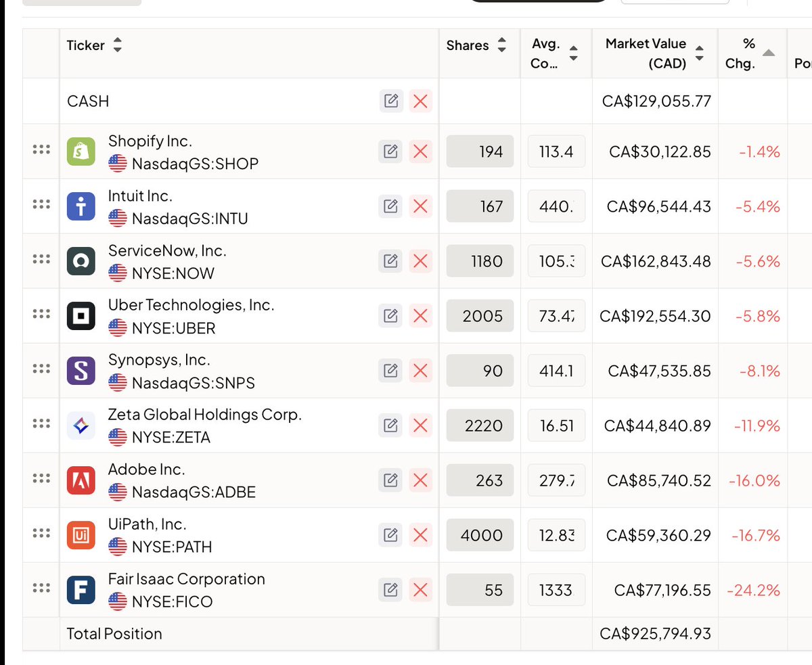This screenshot has width=812, height=665.
Task: Click Shopify average cost field 113.4
Action: pos(556,152)
